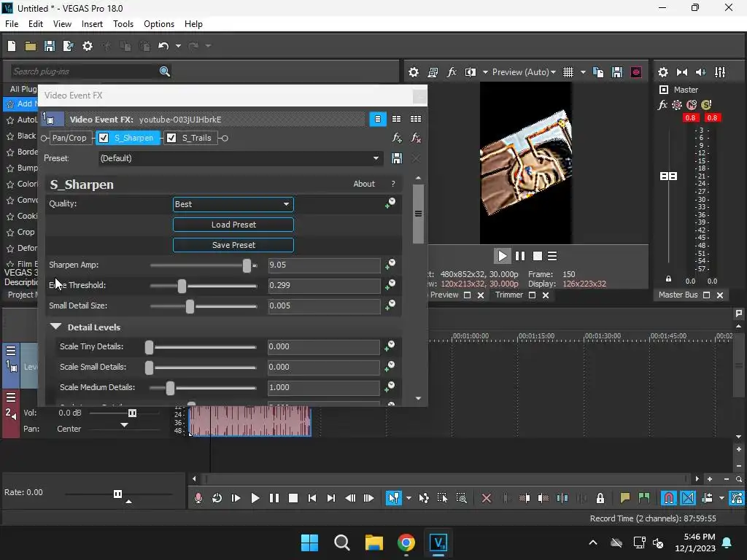The image size is (747, 560).
Task: Adjust the Scale Medium Details slider
Action: pos(169,388)
